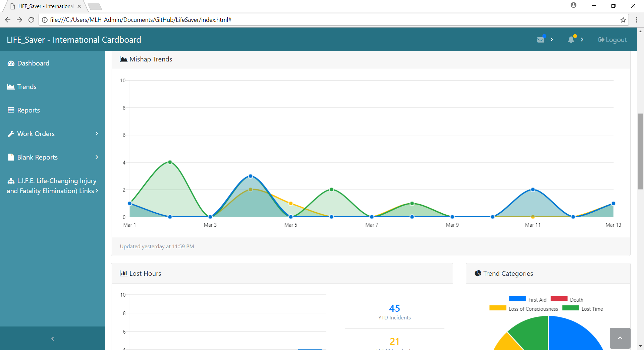Expand the L.I.F.E. Links submenu chevron
The image size is (644, 350).
[97, 191]
